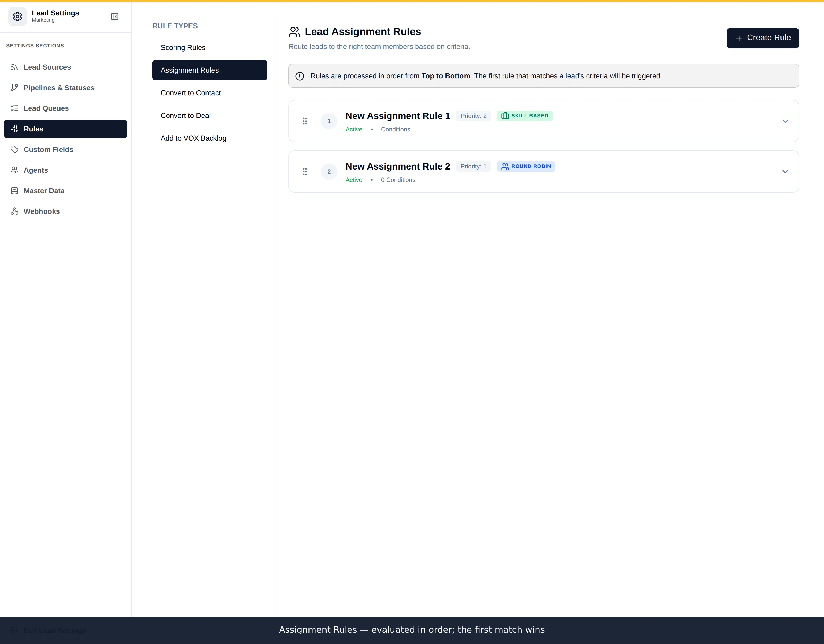This screenshot has height=644, width=824.
Task: Click the Pipelines & Statuses branch icon
Action: click(14, 88)
